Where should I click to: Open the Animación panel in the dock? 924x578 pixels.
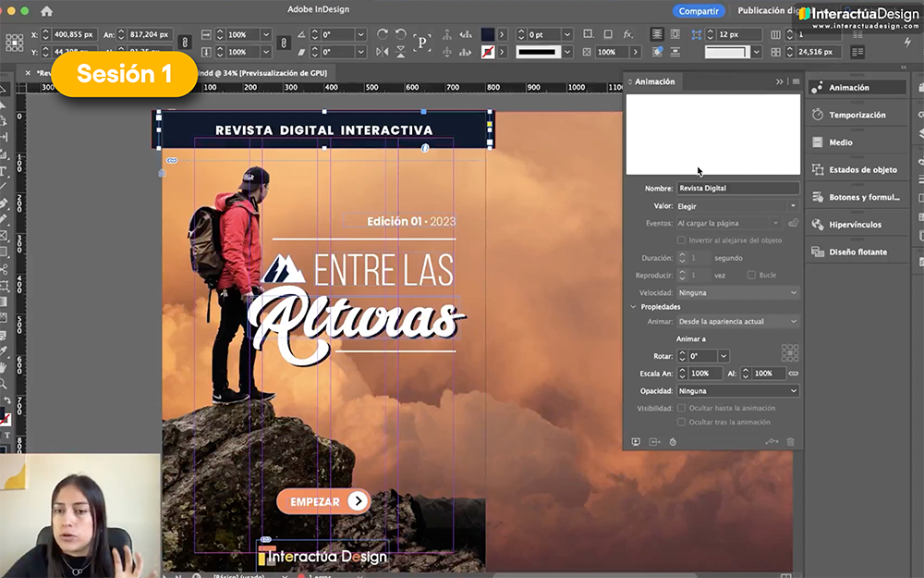(x=857, y=87)
